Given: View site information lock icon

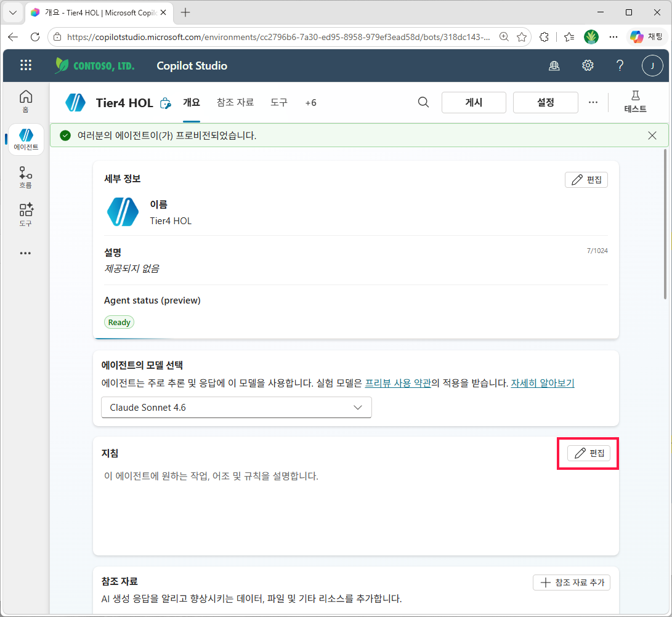Looking at the screenshot, I should [x=57, y=37].
